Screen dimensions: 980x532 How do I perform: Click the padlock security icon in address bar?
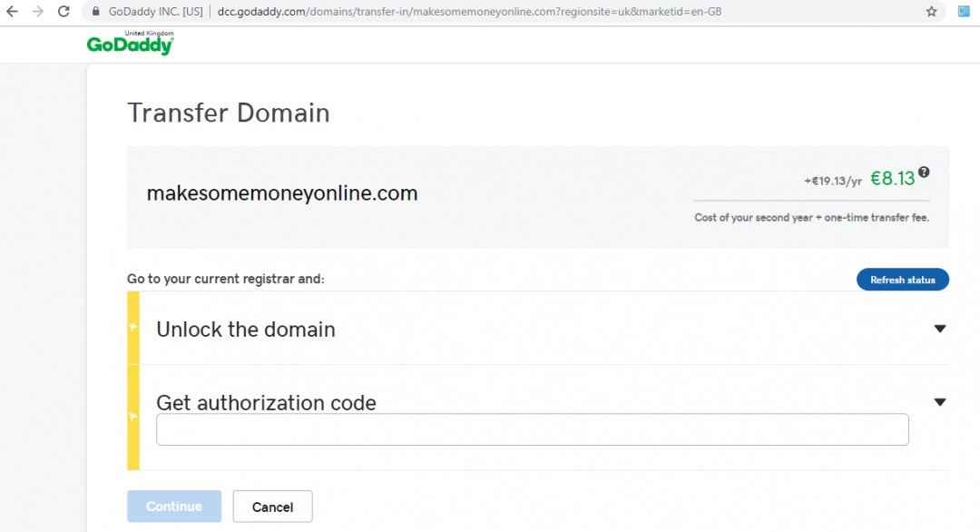point(95,12)
